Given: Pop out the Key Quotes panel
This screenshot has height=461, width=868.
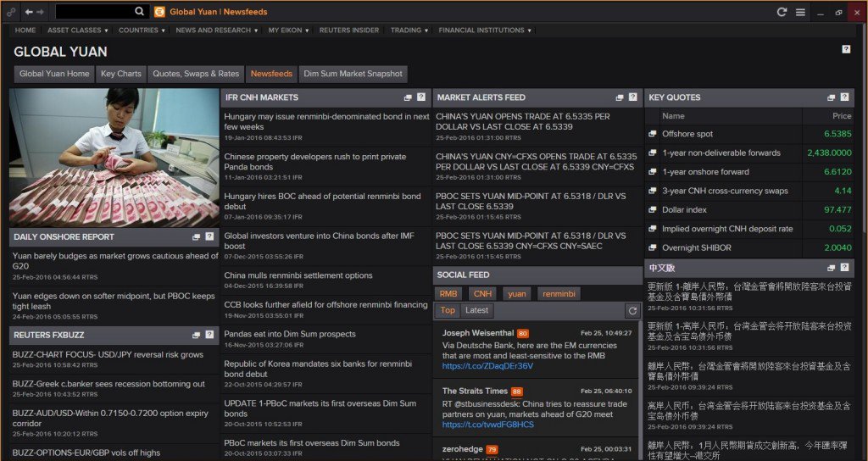Looking at the screenshot, I should pyautogui.click(x=831, y=97).
